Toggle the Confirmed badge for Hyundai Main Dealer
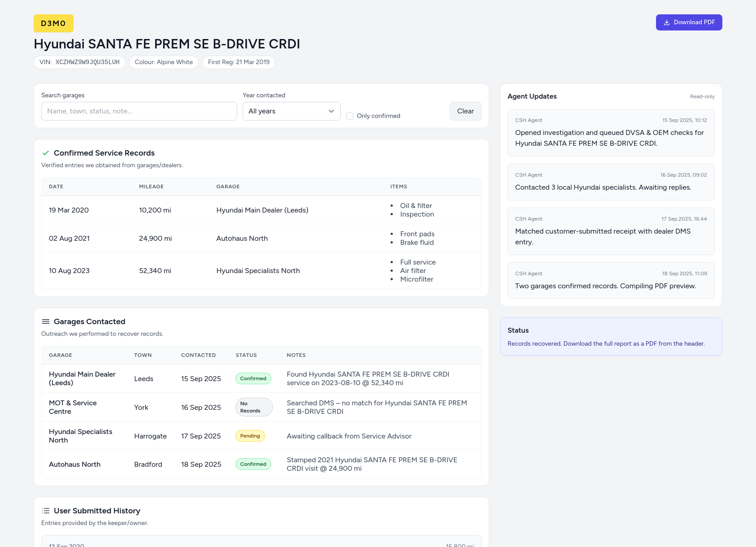 click(253, 378)
